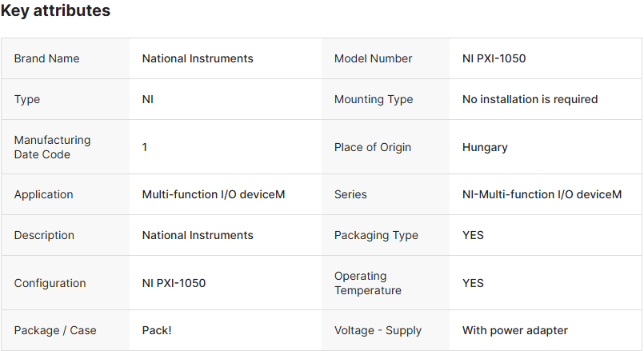Select the Multi-function I/O deviceM application value
This screenshot has height=351, width=644.
click(214, 194)
